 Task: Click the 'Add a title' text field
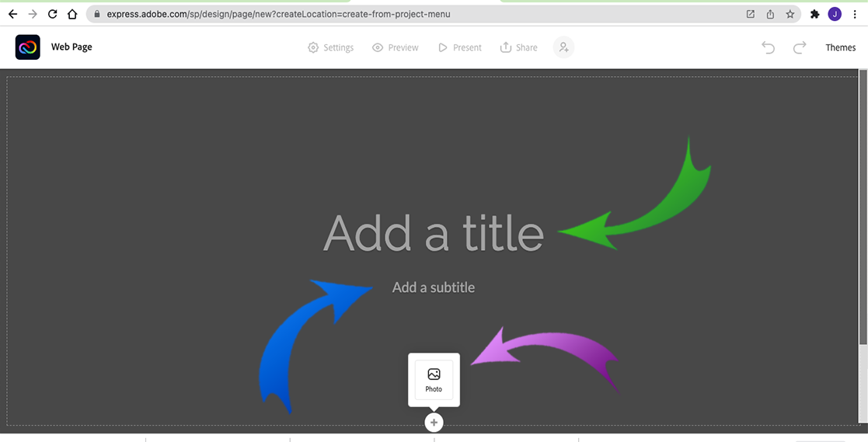pyautogui.click(x=433, y=232)
